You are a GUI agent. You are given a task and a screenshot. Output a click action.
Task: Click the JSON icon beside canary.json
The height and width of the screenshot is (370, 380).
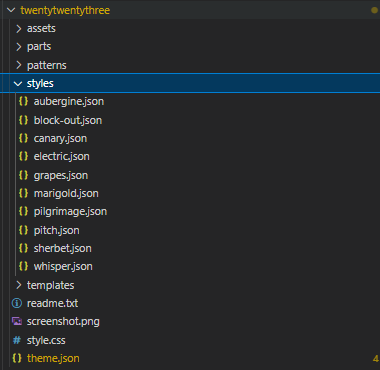23,138
